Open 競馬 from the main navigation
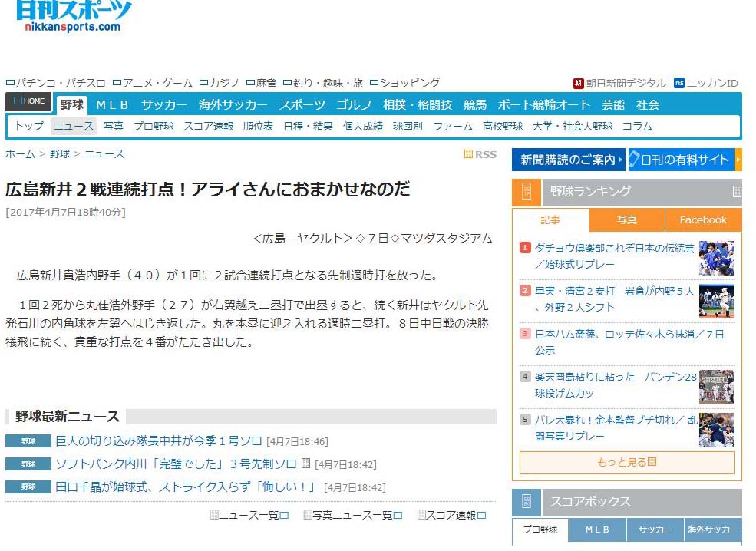 click(474, 103)
